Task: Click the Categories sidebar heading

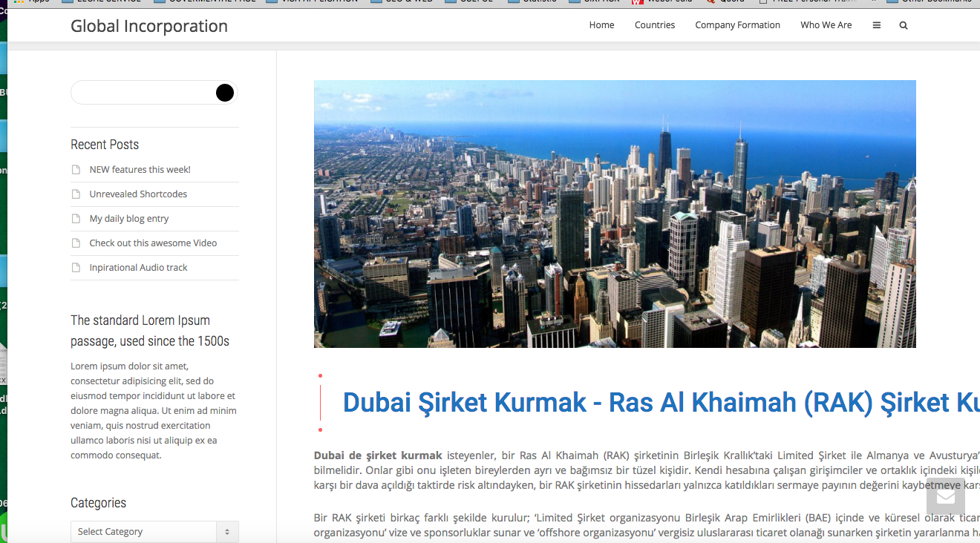Action: click(x=98, y=503)
